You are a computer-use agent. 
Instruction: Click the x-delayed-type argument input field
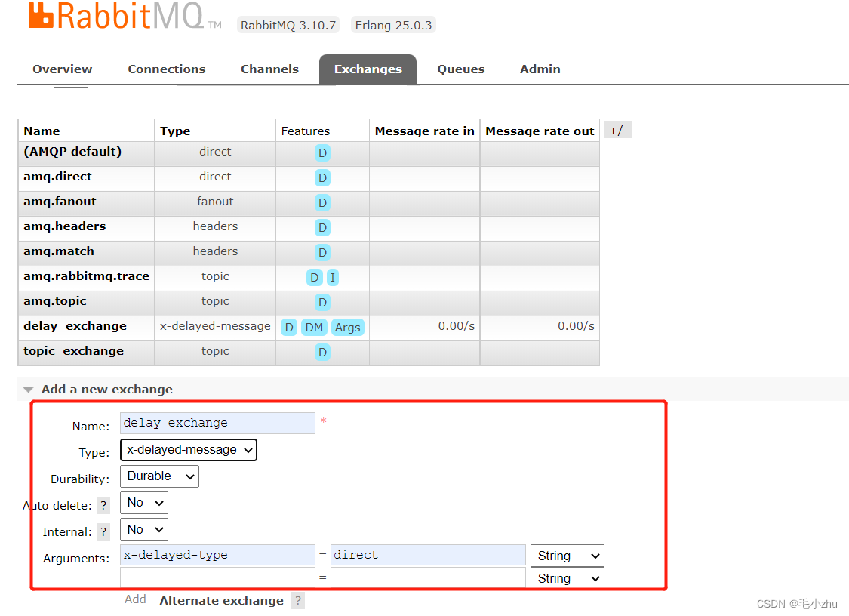pos(217,554)
